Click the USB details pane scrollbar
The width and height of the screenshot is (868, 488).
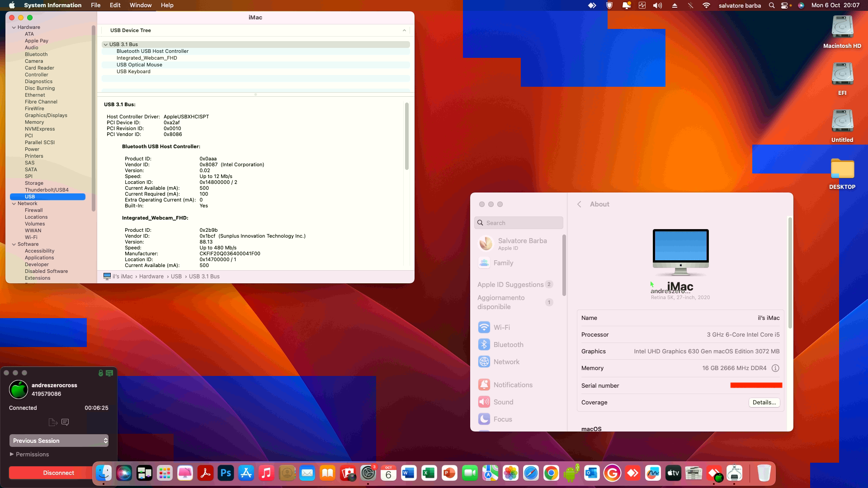(x=407, y=136)
